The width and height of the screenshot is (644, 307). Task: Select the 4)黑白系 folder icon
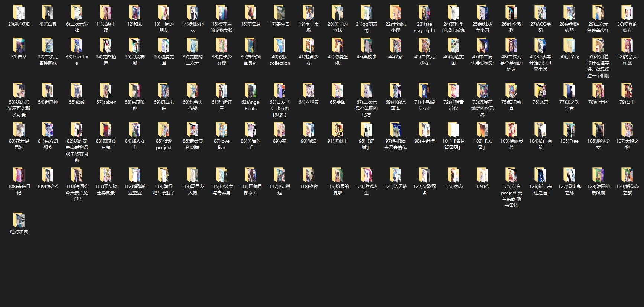48,13
